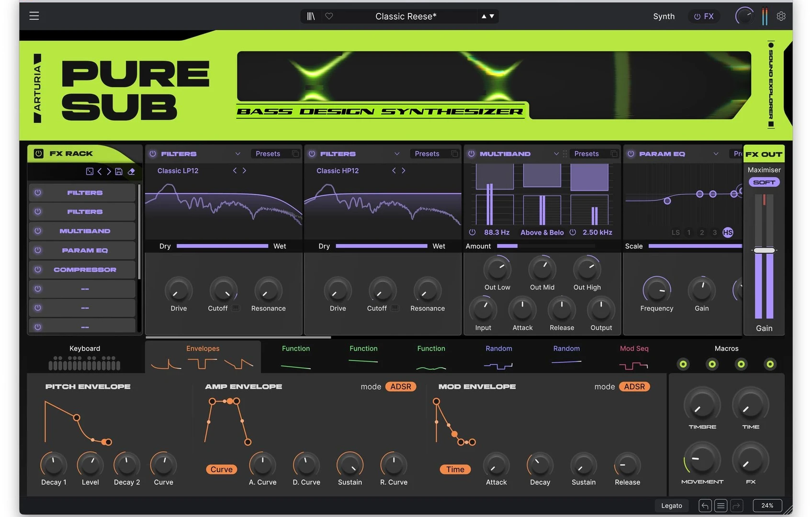The width and height of the screenshot is (812, 517).
Task: Expand first Filters effect type dropdown
Action: 237,154
